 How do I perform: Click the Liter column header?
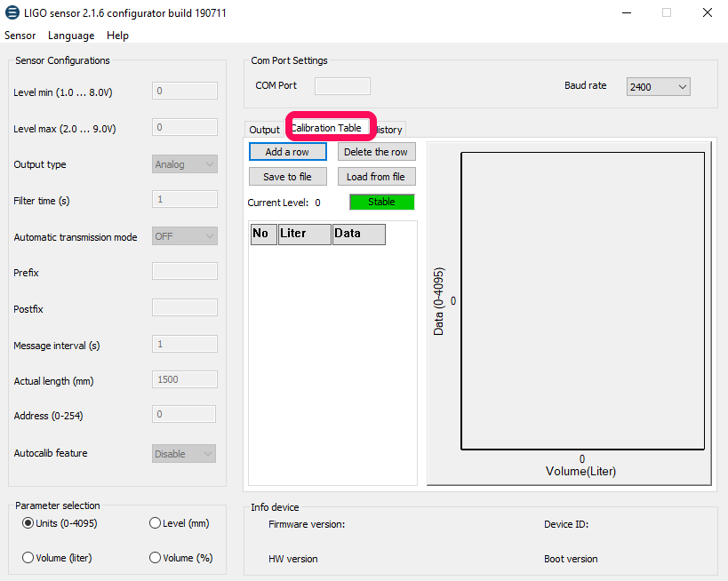(x=304, y=234)
